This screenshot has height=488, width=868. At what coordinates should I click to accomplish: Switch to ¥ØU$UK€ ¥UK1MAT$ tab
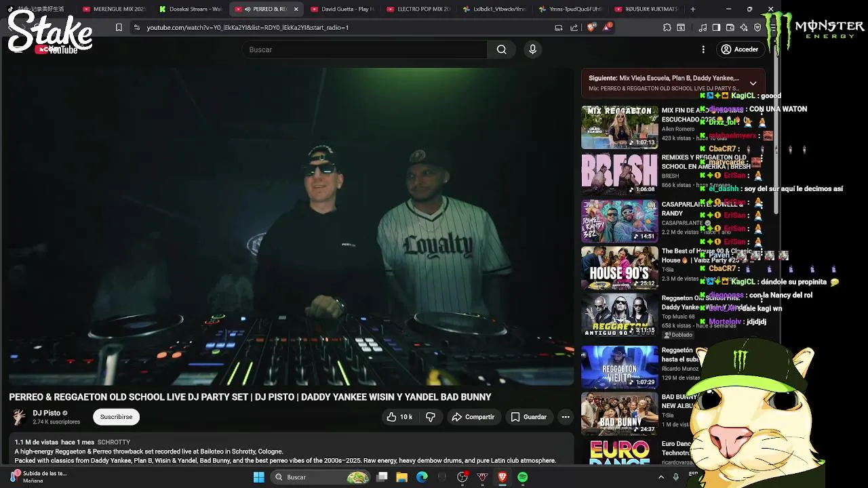pyautogui.click(x=645, y=9)
